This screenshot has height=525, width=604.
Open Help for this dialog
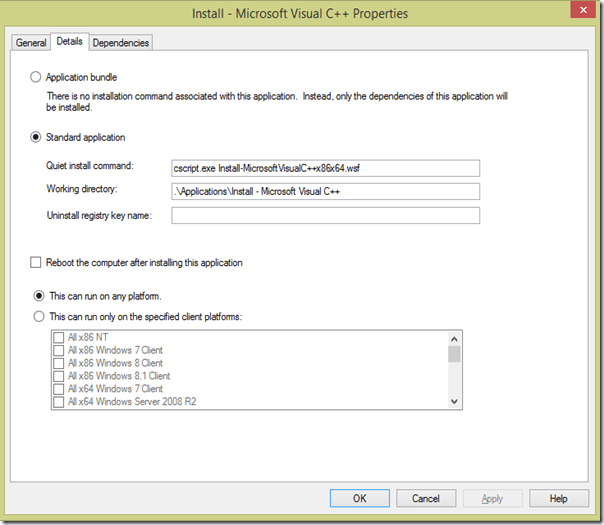pos(558,498)
